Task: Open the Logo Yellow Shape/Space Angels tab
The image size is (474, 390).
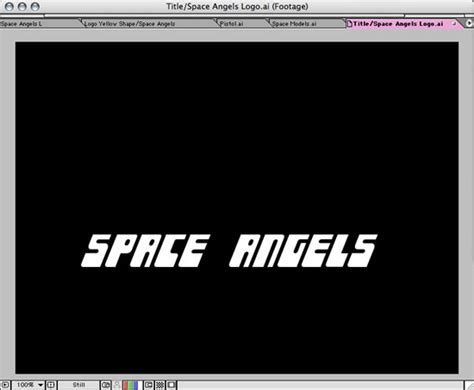Action: point(149,24)
